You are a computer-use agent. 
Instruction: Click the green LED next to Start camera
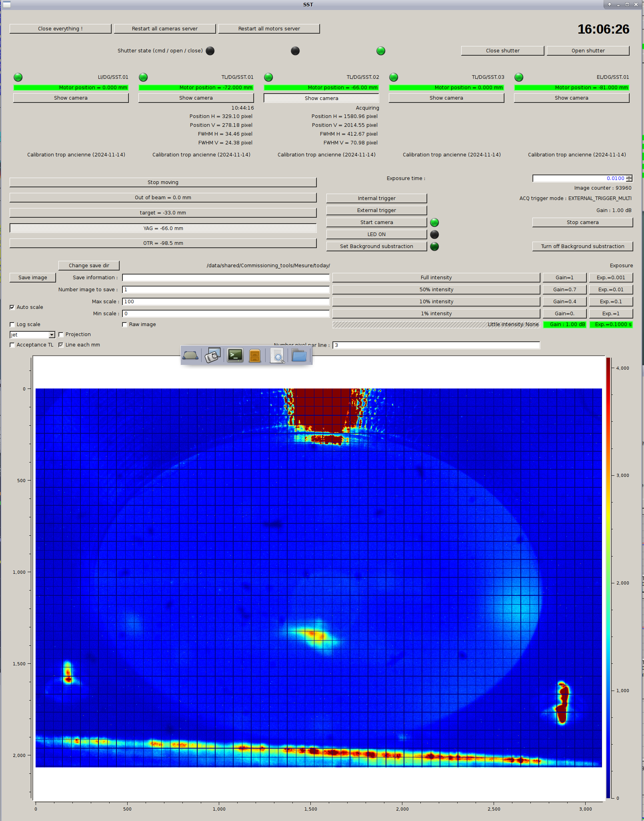pyautogui.click(x=434, y=222)
